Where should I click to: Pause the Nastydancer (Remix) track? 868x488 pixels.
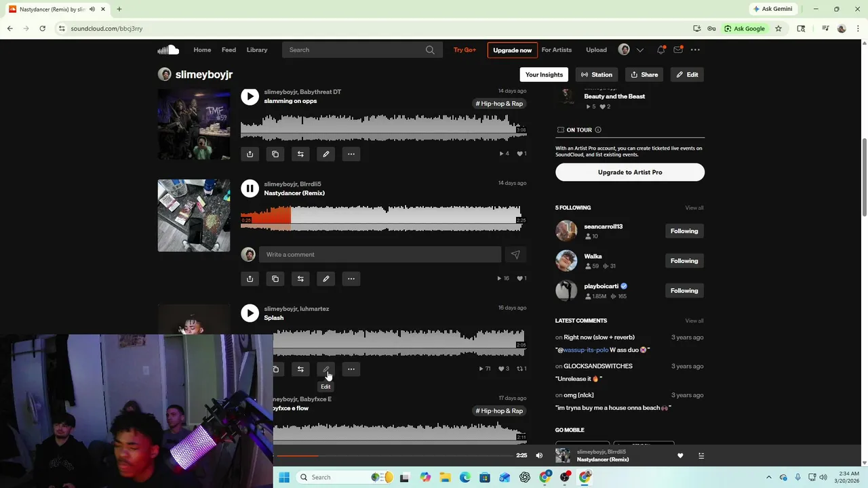(250, 188)
